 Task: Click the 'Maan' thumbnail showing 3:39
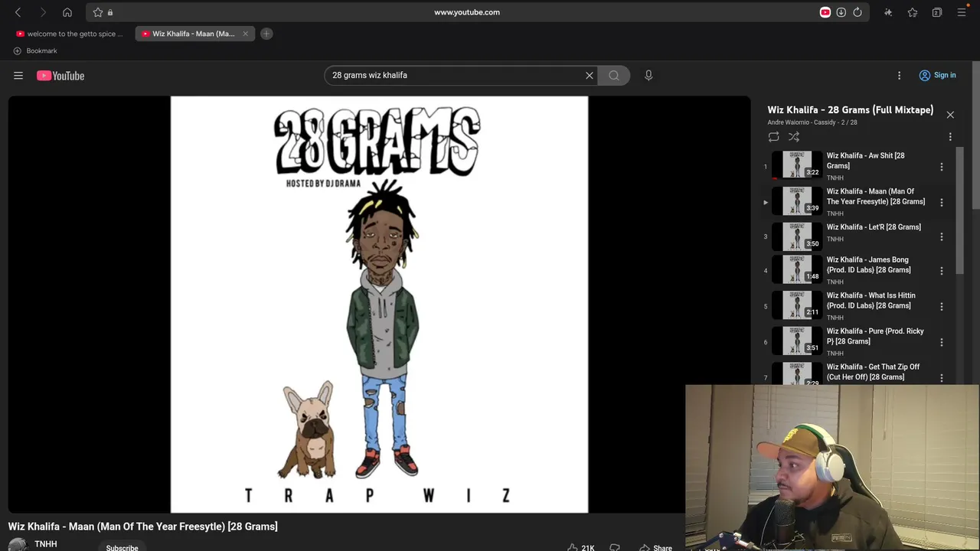pos(797,201)
